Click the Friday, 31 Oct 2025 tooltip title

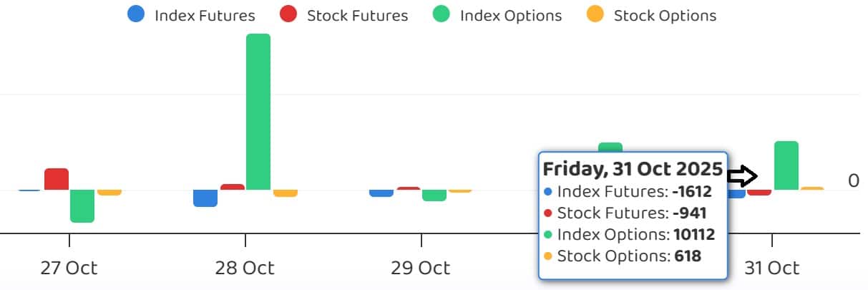633,170
